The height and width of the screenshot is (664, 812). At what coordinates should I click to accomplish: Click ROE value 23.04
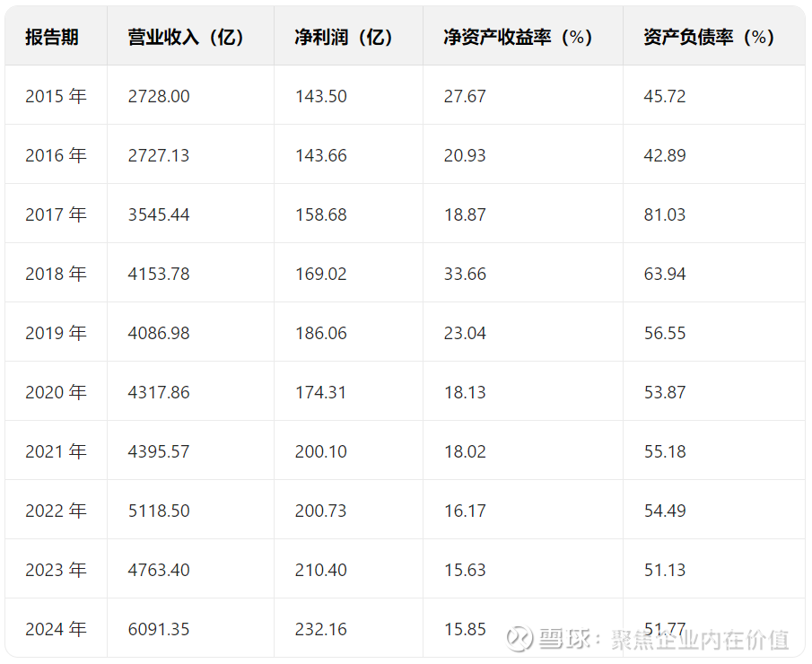[x=465, y=333]
